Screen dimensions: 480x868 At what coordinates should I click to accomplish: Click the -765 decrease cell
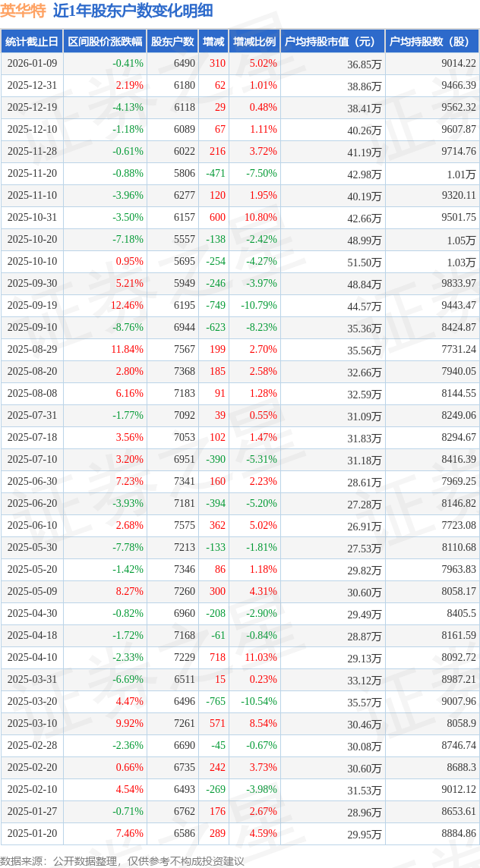click(216, 702)
